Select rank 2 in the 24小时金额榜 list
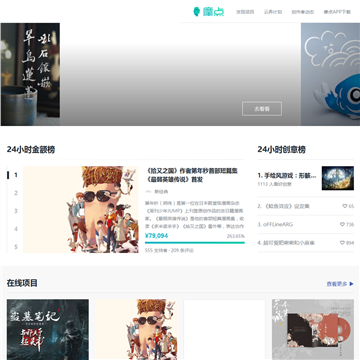This screenshot has width=360, height=360. click(x=16, y=193)
